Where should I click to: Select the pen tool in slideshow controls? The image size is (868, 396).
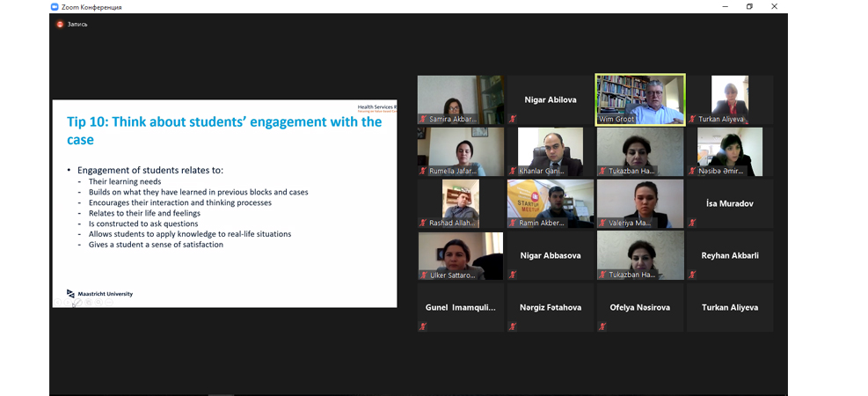point(78,303)
